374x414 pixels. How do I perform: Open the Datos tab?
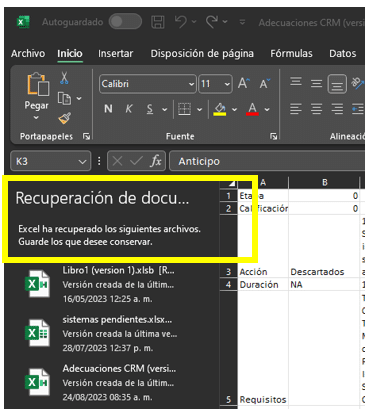(343, 53)
